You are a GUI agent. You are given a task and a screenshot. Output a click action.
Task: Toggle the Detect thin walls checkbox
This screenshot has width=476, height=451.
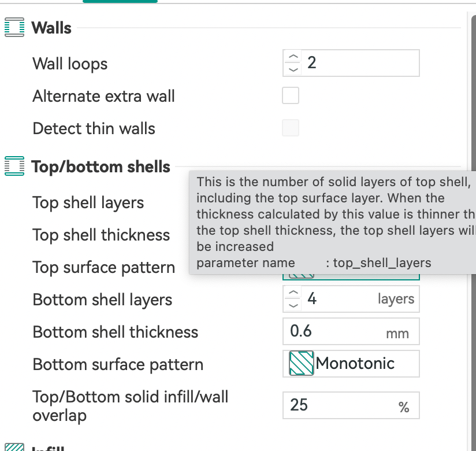click(x=291, y=128)
